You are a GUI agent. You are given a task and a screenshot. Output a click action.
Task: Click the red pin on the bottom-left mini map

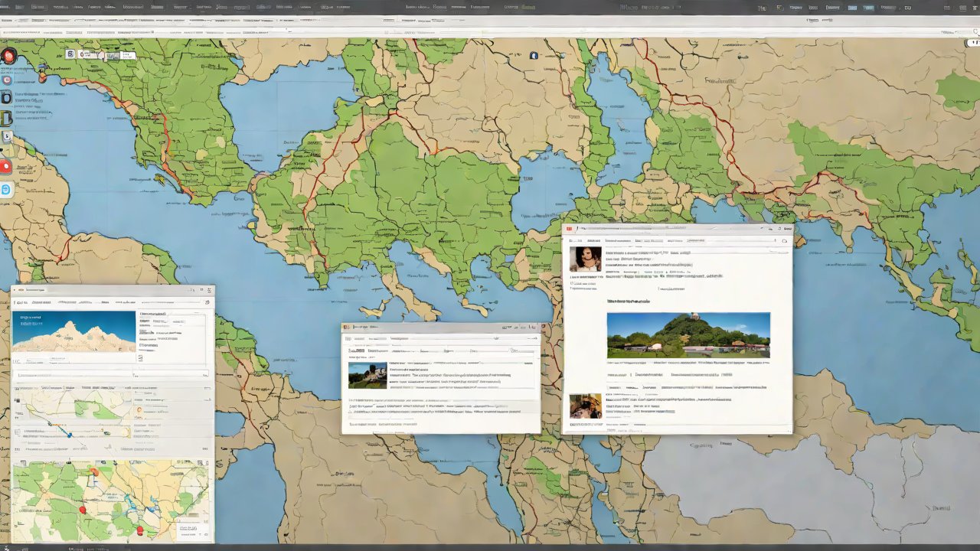point(83,509)
